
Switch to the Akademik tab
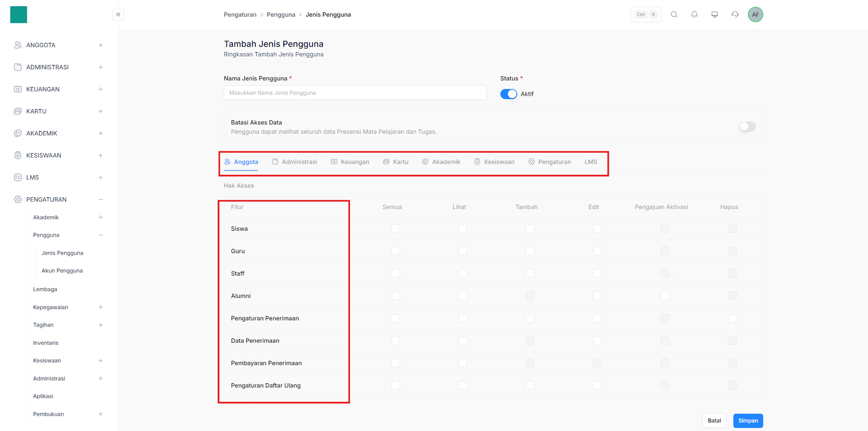click(441, 162)
